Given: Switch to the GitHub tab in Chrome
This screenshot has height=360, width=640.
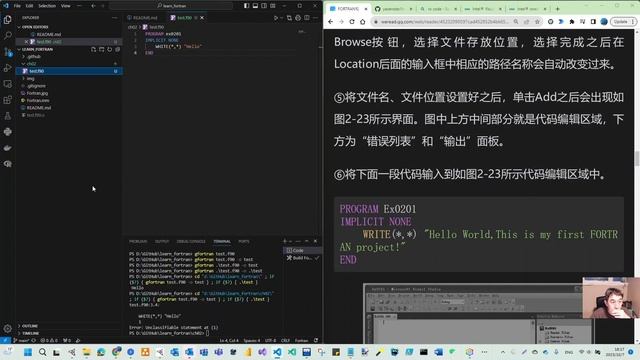Looking at the screenshot, I should tap(393, 9).
